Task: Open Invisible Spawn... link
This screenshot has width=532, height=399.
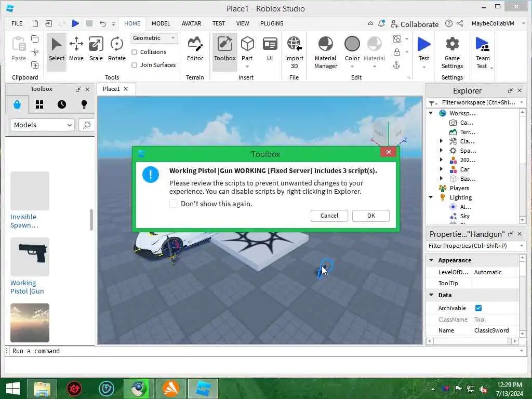Action: point(24,221)
